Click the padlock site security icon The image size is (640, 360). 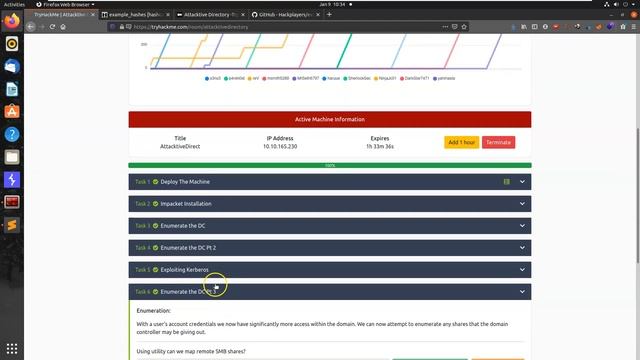122,27
